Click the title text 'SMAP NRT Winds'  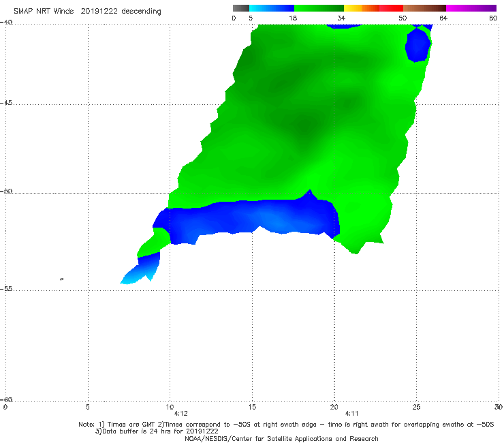(44, 11)
